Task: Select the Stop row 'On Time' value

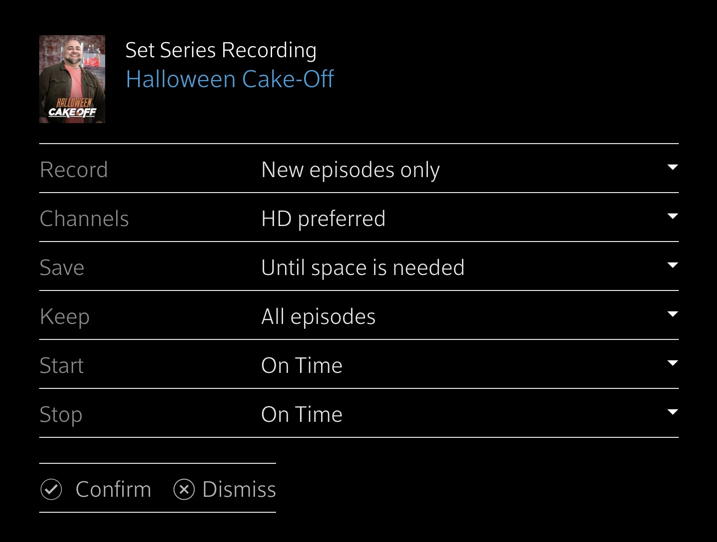Action: 302,414
